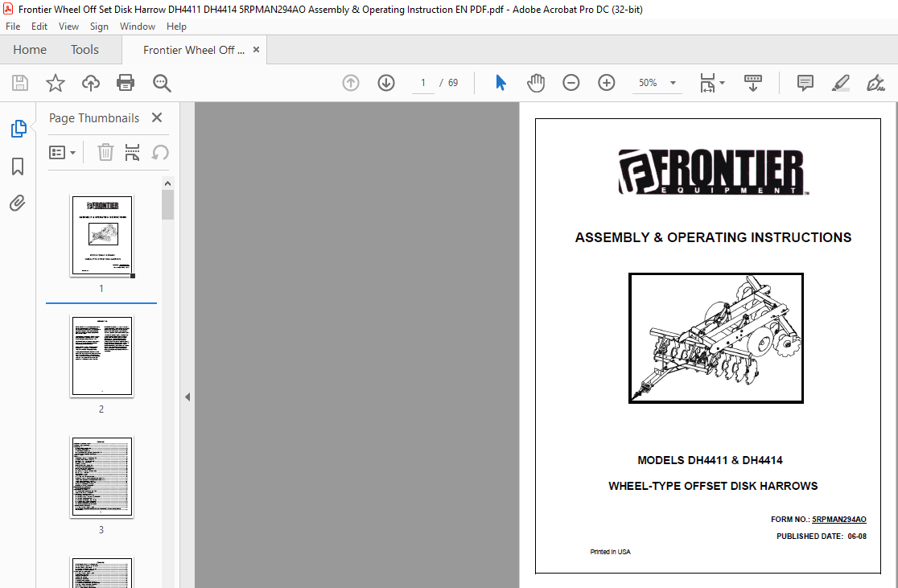
Task: Click Models DH4411 & DH4414 text
Action: [x=710, y=460]
